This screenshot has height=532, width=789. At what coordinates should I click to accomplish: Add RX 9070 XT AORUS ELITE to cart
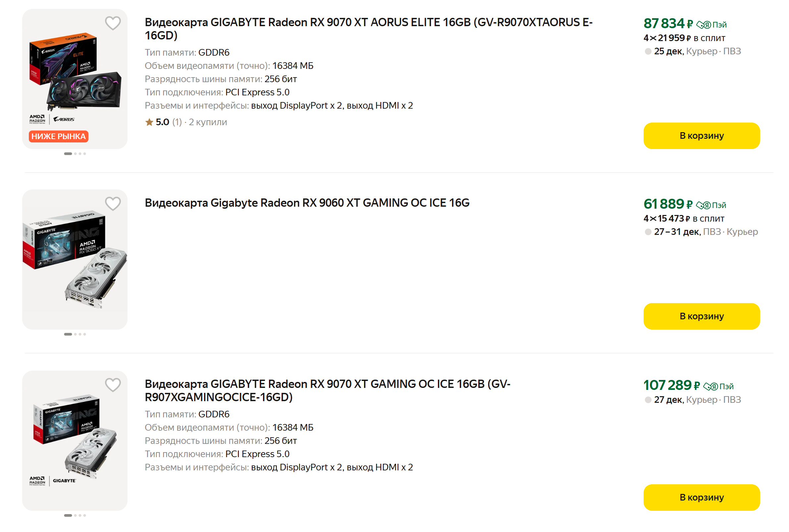pyautogui.click(x=701, y=136)
